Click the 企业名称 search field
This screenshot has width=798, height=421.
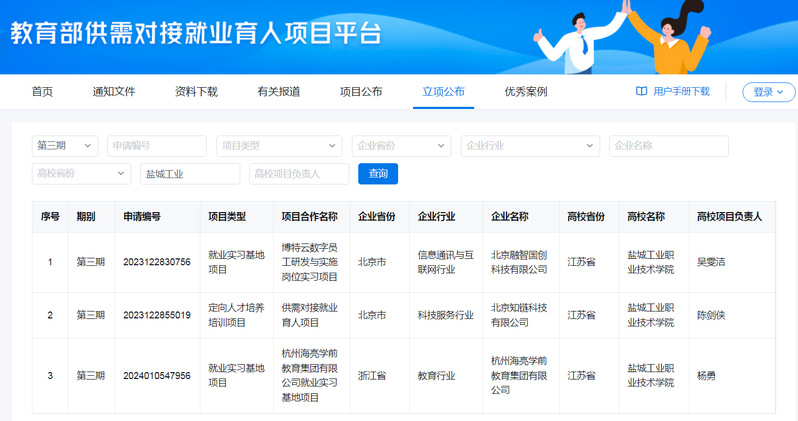pyautogui.click(x=668, y=146)
